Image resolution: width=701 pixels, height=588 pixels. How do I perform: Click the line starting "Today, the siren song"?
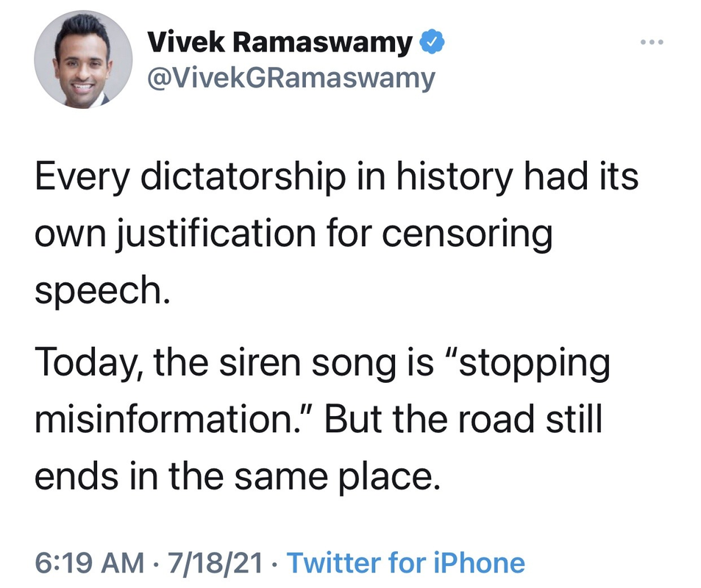tap(322, 363)
